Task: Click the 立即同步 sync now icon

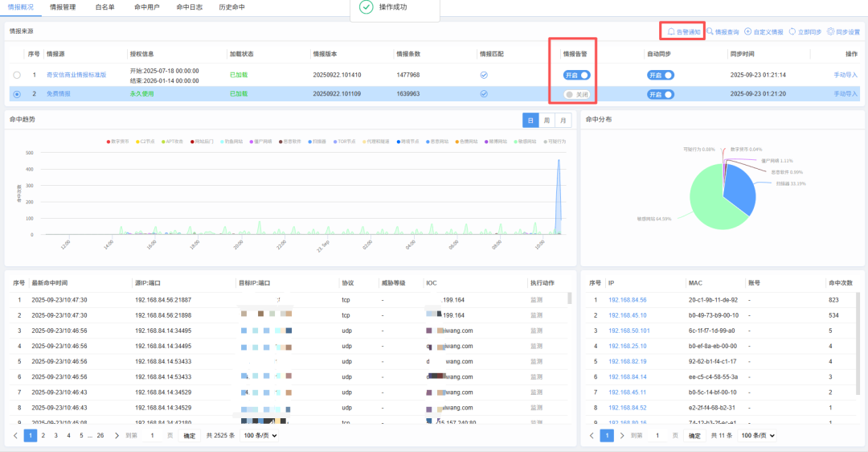Action: (792, 31)
